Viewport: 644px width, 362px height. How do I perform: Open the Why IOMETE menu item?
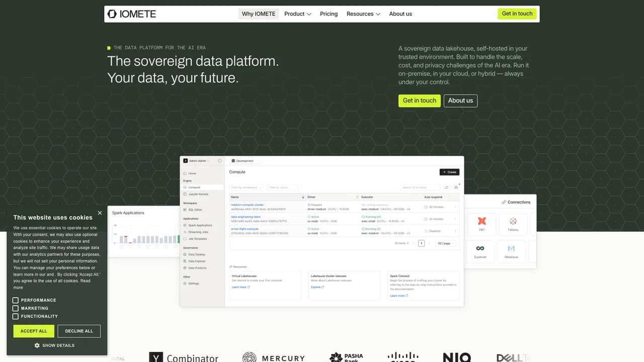click(259, 14)
